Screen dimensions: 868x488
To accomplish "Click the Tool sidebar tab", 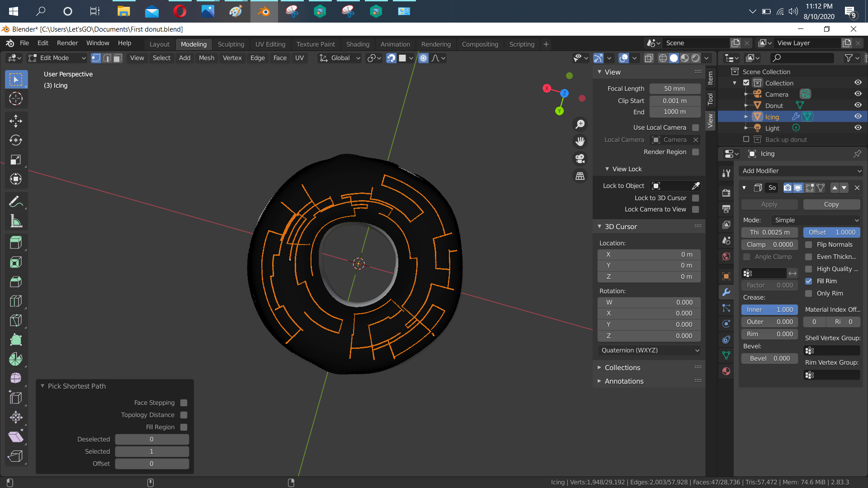I will [710, 99].
